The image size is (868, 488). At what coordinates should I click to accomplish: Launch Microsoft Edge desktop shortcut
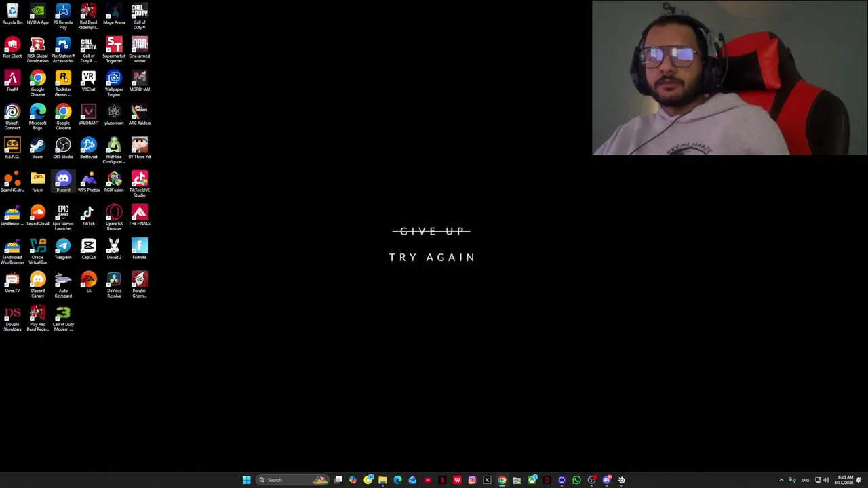pos(37,117)
